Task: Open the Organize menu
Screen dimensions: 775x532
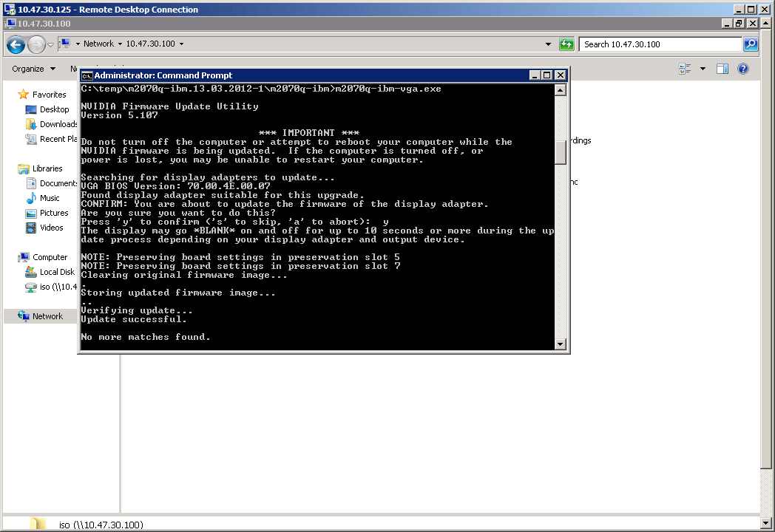Action: [x=33, y=69]
